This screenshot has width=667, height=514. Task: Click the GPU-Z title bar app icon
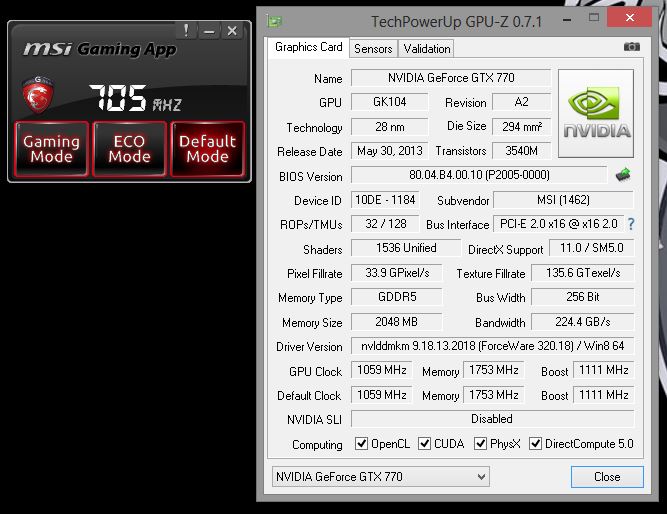(x=274, y=21)
